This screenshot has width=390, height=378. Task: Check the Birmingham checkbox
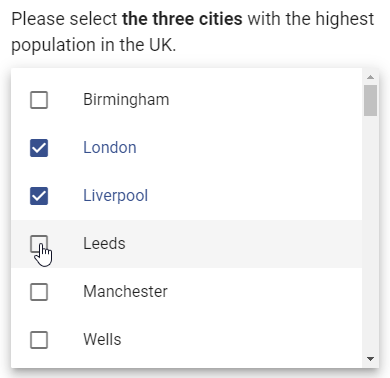pyautogui.click(x=39, y=100)
